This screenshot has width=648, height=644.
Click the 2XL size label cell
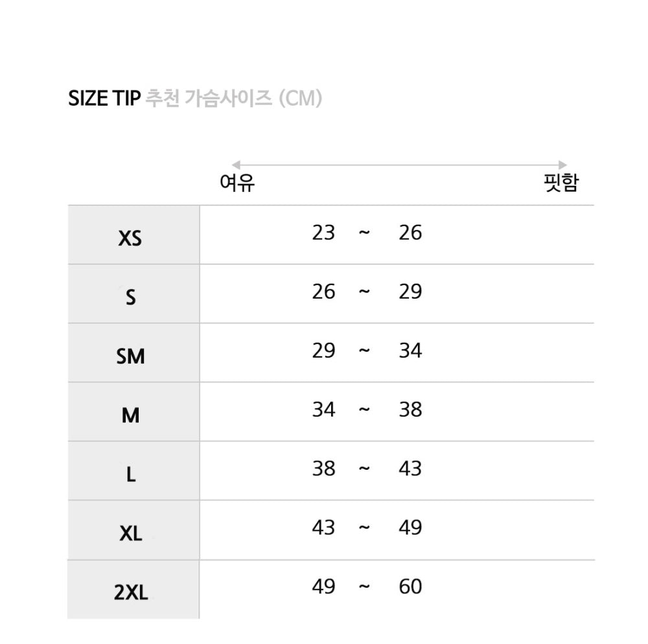click(133, 590)
